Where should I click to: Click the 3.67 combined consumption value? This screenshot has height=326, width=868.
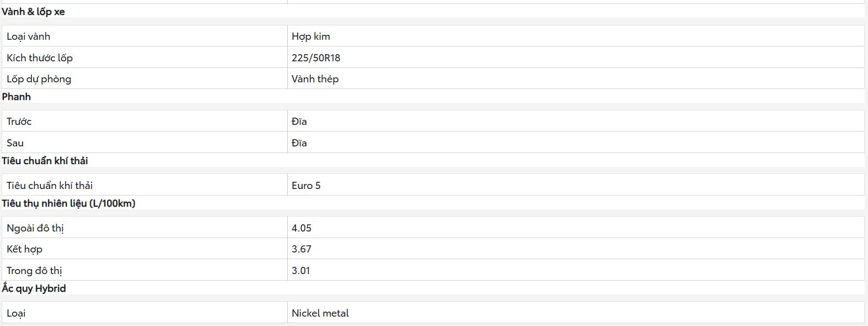click(301, 249)
